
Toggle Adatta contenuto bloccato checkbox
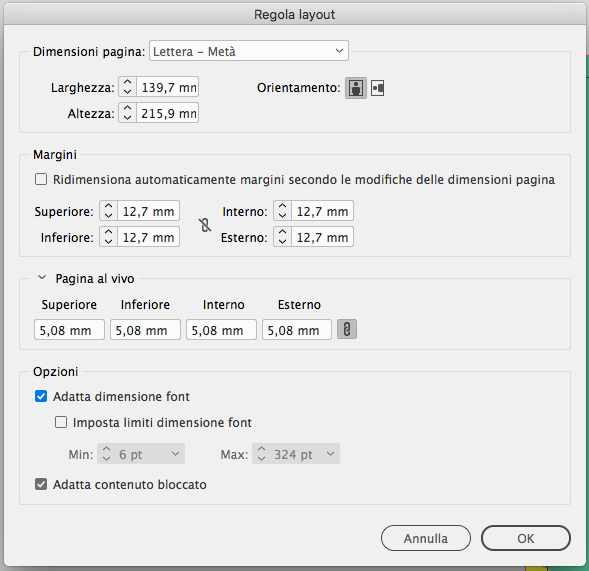coord(41,484)
